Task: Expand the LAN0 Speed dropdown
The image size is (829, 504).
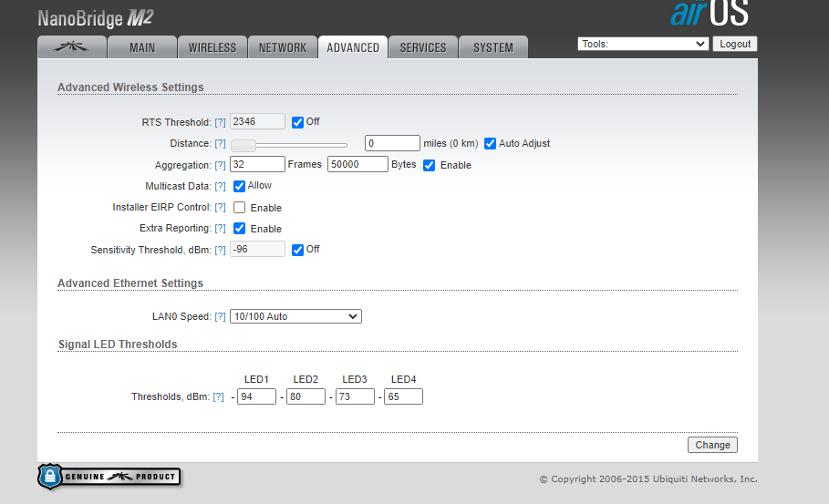Action: (295, 316)
